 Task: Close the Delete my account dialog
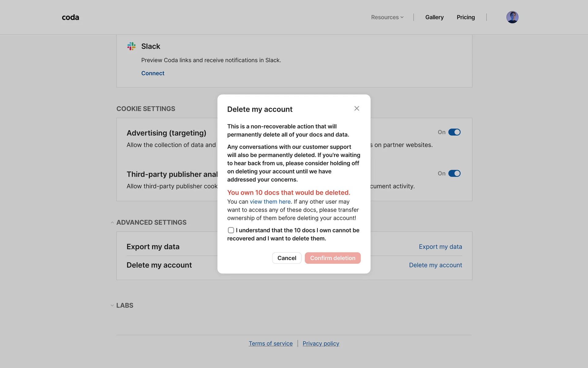click(356, 109)
